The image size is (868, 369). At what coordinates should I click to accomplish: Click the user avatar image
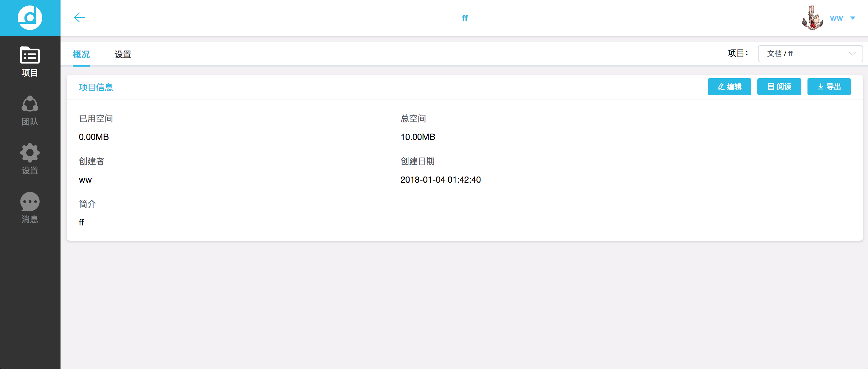point(812,18)
